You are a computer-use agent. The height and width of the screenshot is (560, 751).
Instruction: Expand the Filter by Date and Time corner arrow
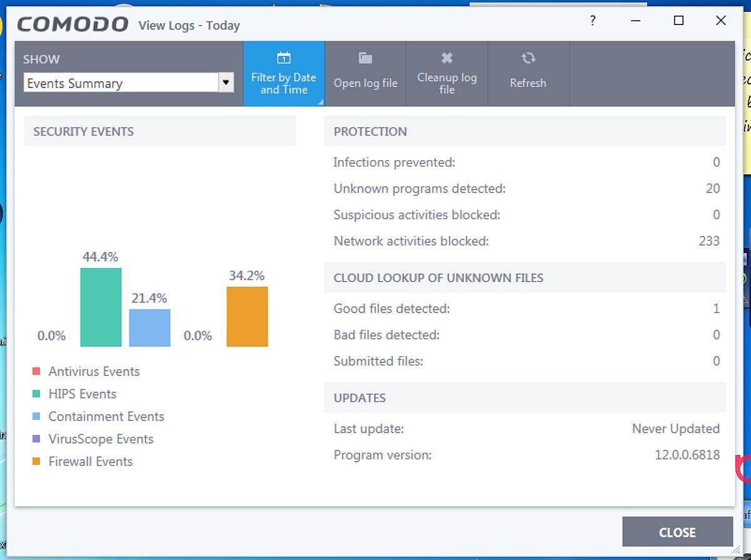[x=321, y=102]
